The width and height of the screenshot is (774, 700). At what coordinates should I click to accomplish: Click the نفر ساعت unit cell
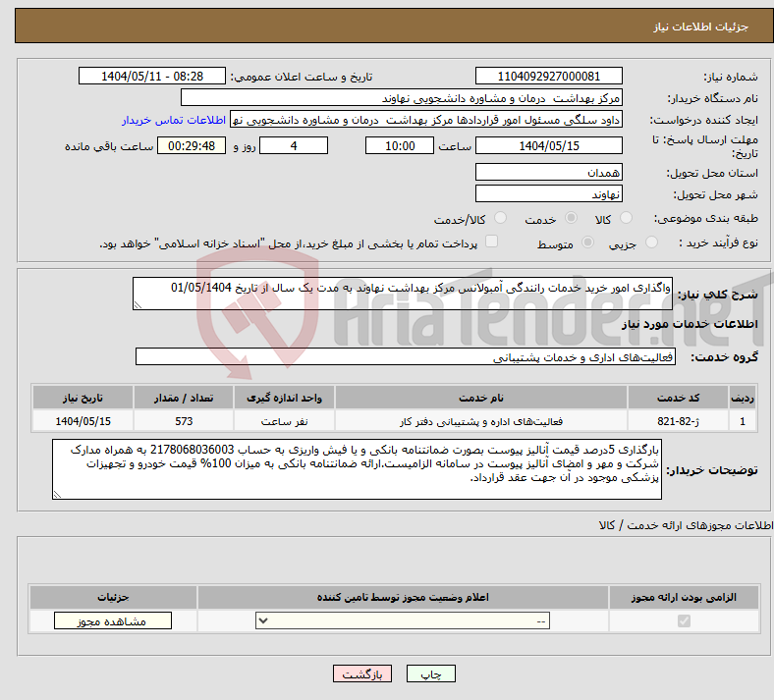284,421
